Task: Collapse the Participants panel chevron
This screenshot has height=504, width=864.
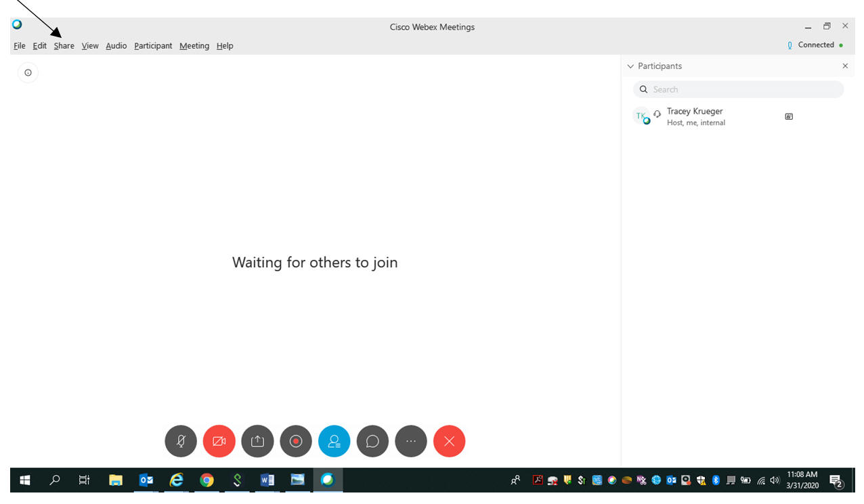Action: pyautogui.click(x=630, y=66)
